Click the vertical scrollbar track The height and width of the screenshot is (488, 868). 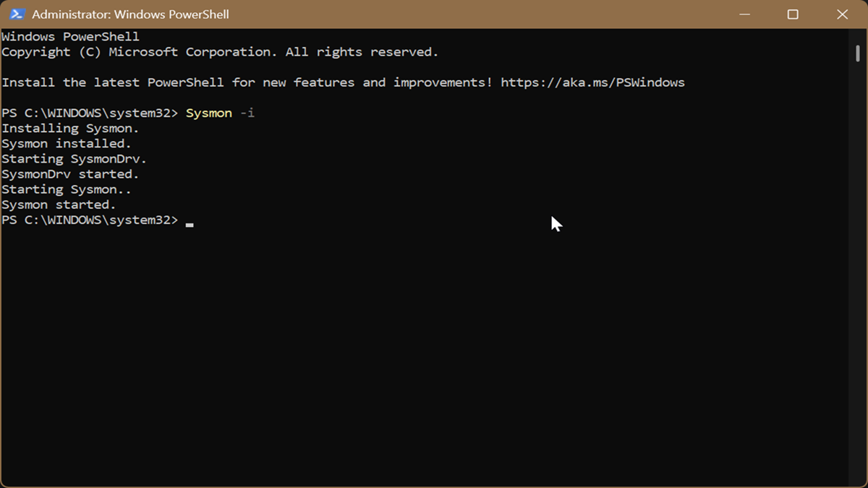coord(857,289)
